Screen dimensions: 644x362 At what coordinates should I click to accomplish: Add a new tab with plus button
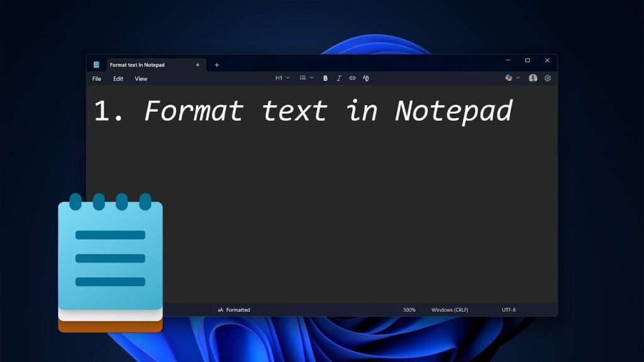(x=217, y=65)
